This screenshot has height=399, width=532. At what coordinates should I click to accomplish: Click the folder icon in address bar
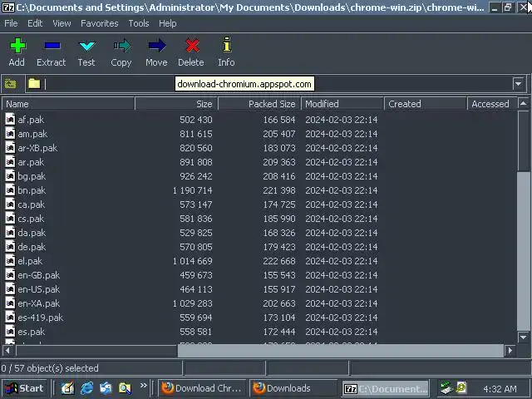pos(34,83)
